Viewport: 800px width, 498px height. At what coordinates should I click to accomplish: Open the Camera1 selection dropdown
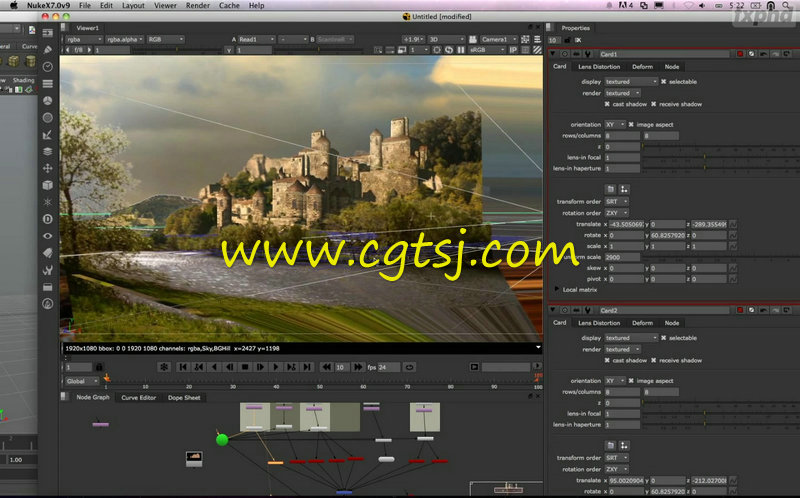(x=499, y=39)
